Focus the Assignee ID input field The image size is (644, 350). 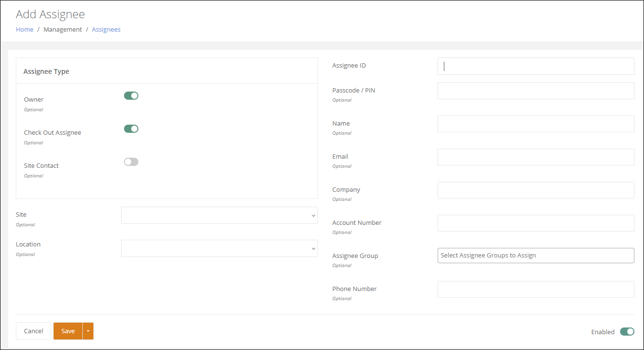(536, 66)
